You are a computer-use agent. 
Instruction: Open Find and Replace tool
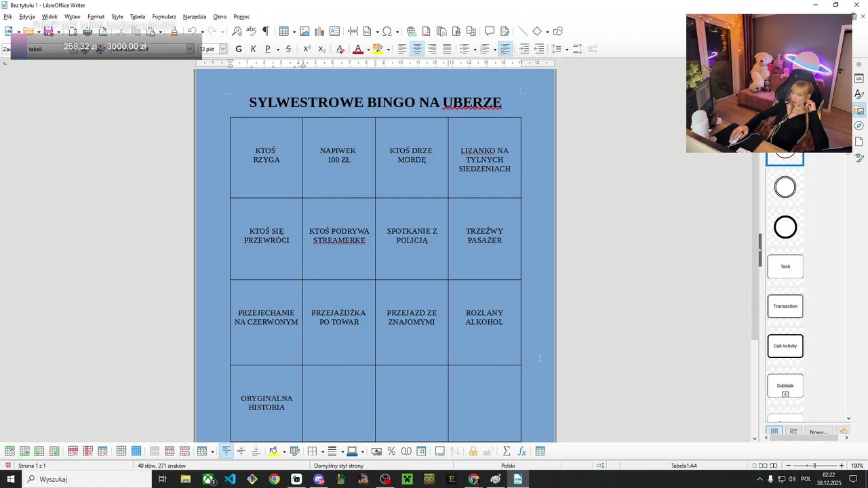[x=237, y=31]
